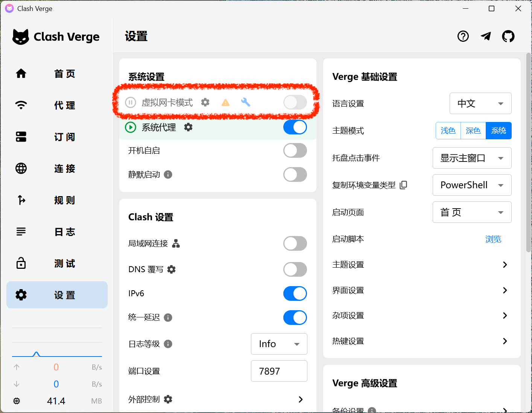Click the 浏览 link for 启动脚本
The image size is (532, 413).
(493, 239)
